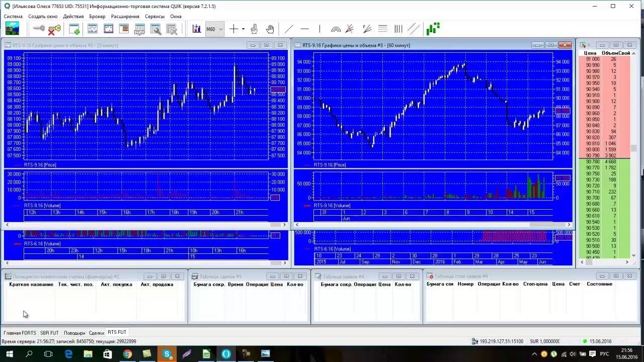Click the Акт. покупка column header
The height and width of the screenshot is (362, 644).
[x=116, y=285]
